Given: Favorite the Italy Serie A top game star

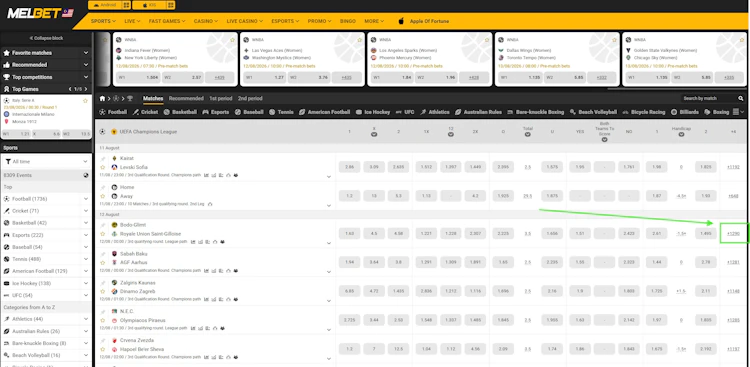Looking at the screenshot, I should [85, 101].
